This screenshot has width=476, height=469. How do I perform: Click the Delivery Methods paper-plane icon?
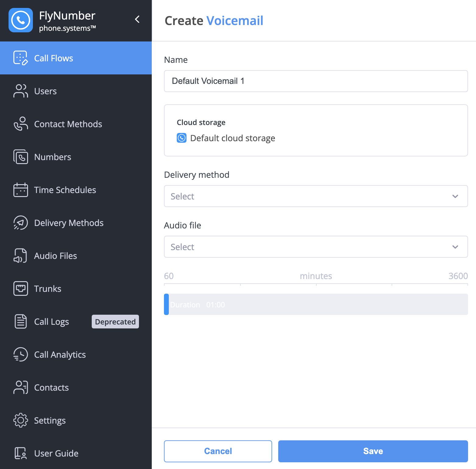click(21, 223)
